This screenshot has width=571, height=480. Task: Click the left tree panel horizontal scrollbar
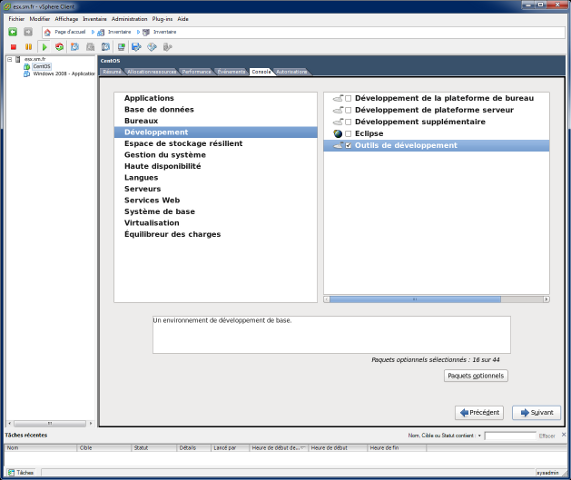pos(50,424)
